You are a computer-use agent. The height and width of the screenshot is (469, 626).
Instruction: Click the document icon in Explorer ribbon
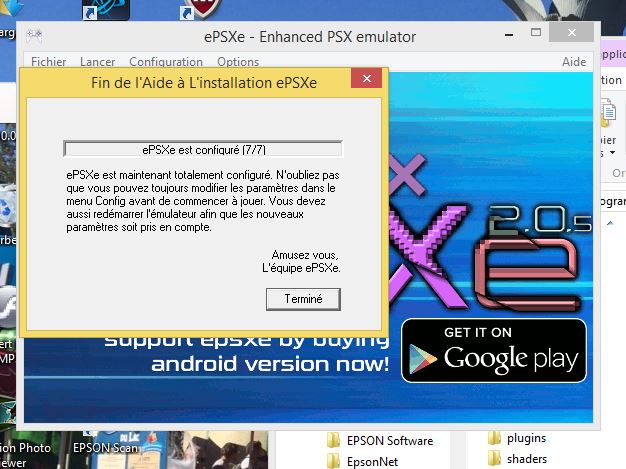coord(608,113)
